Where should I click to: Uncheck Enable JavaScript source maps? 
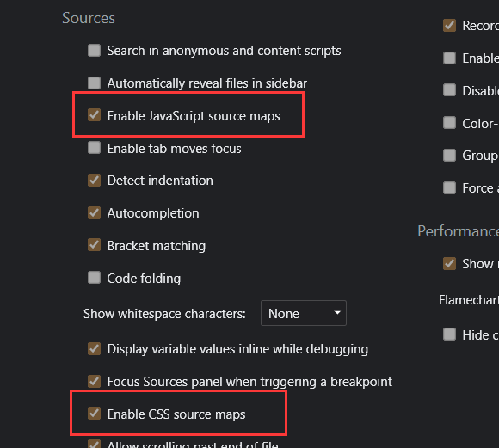pos(94,115)
